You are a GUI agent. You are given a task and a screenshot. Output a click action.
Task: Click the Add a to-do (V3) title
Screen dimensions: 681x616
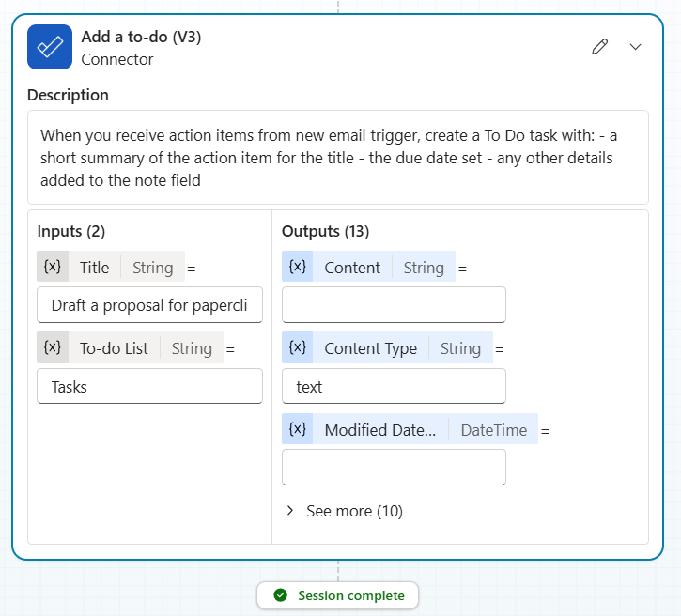(x=141, y=37)
